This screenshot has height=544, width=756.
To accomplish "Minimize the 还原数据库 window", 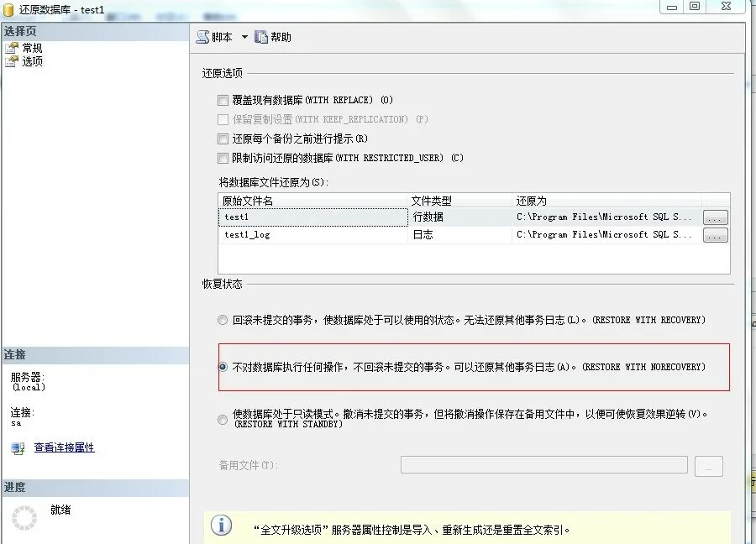I will (672, 7).
